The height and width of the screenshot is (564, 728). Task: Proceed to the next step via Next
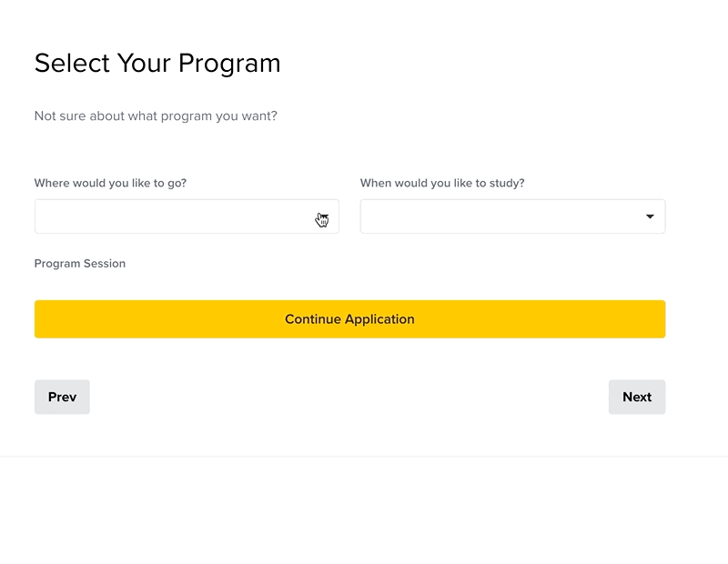tap(637, 397)
